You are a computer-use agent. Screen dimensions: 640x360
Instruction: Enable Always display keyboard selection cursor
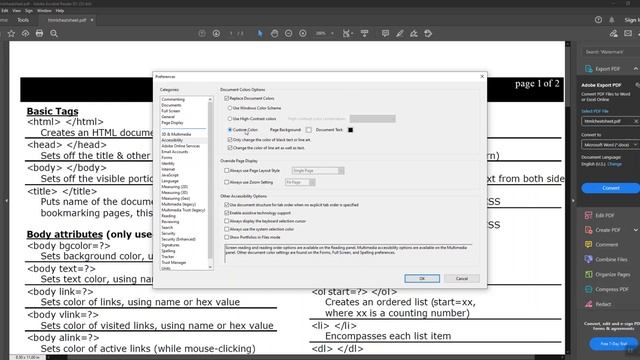pos(227,221)
